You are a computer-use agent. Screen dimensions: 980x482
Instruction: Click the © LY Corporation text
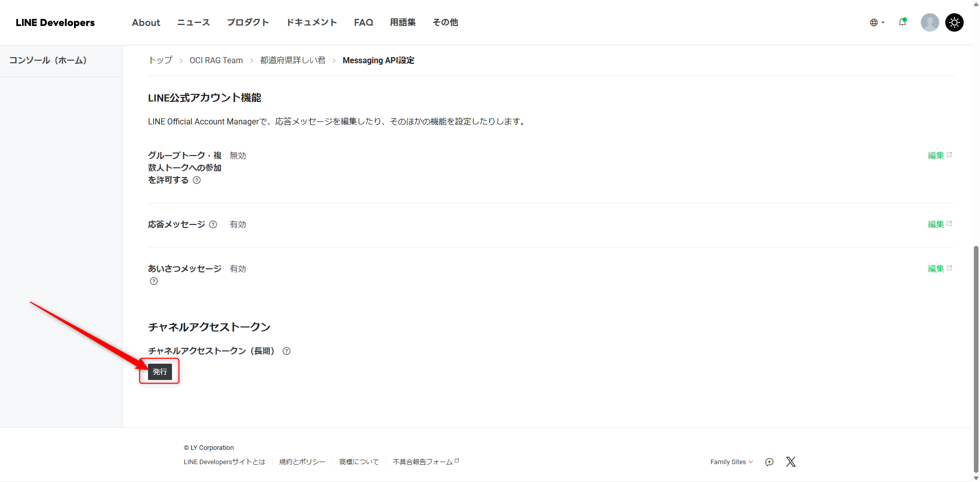pos(209,448)
